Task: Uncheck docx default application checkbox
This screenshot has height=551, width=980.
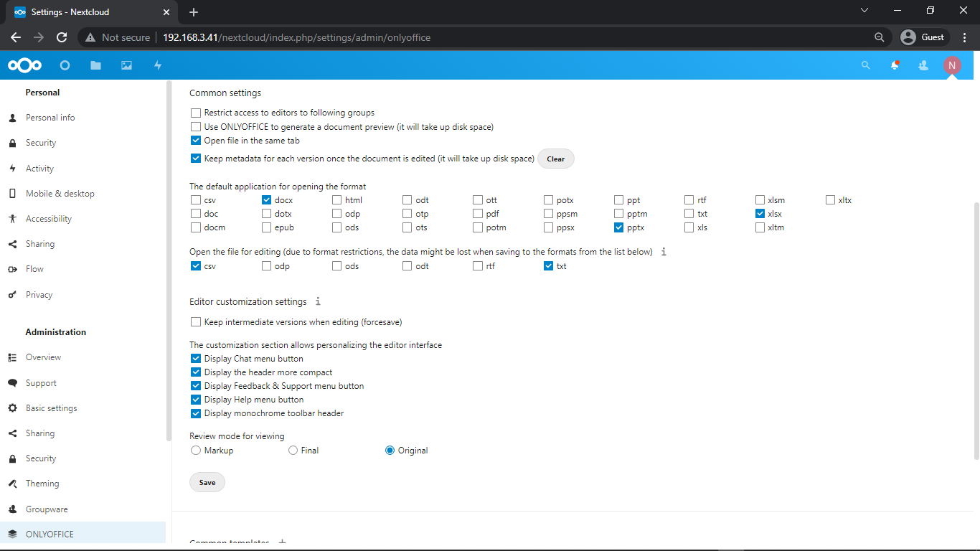Action: 267,200
